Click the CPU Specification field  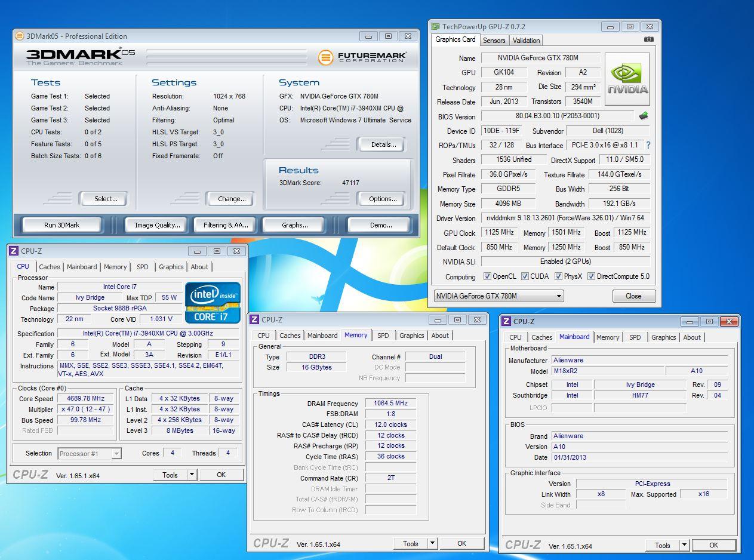(x=148, y=334)
